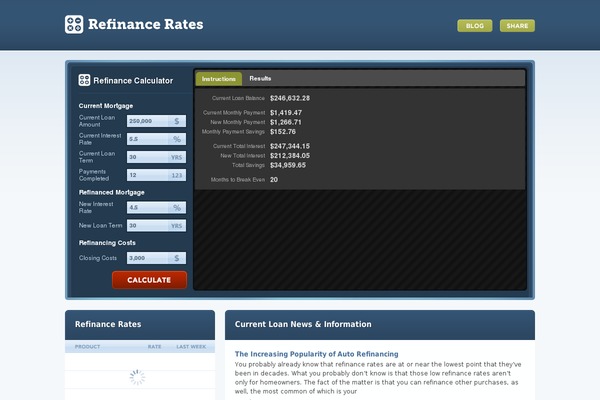Click the red CALCULATE button

(149, 280)
